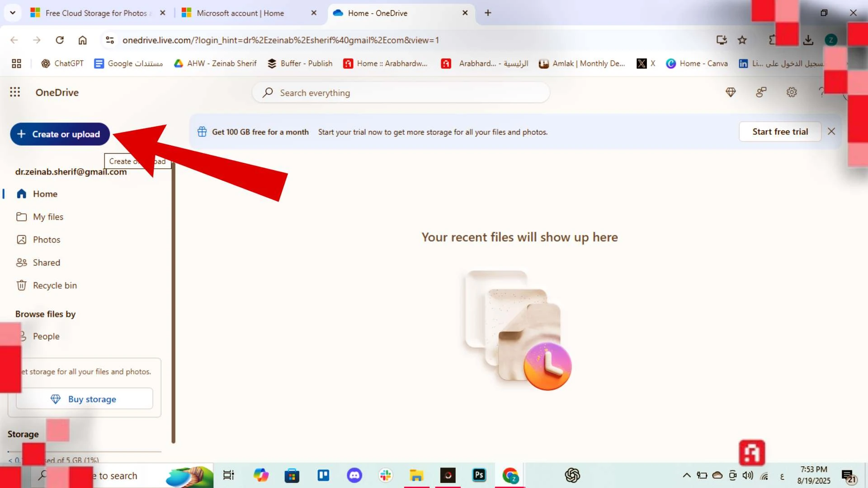Open ChatGPT bookmark
Screen dimensions: 868x488
coord(62,64)
